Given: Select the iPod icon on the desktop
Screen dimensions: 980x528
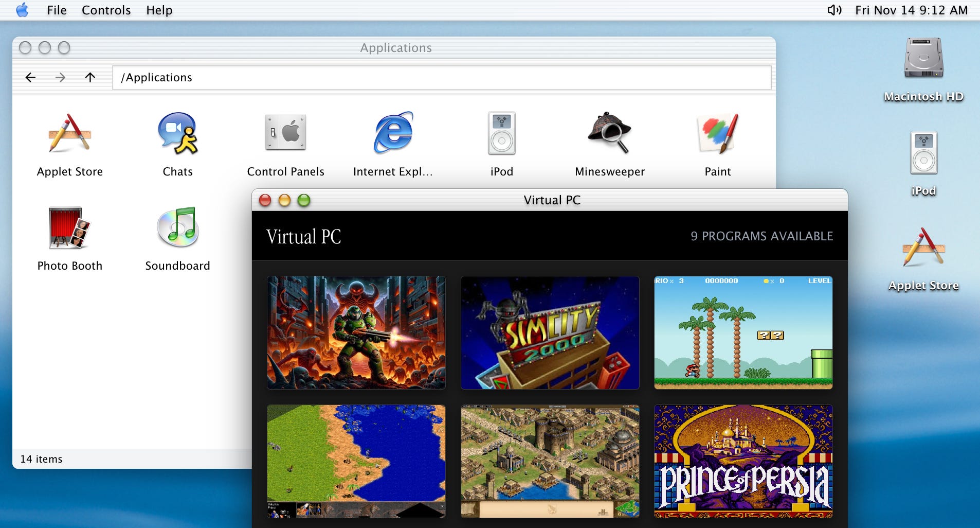Looking at the screenshot, I should 923,153.
